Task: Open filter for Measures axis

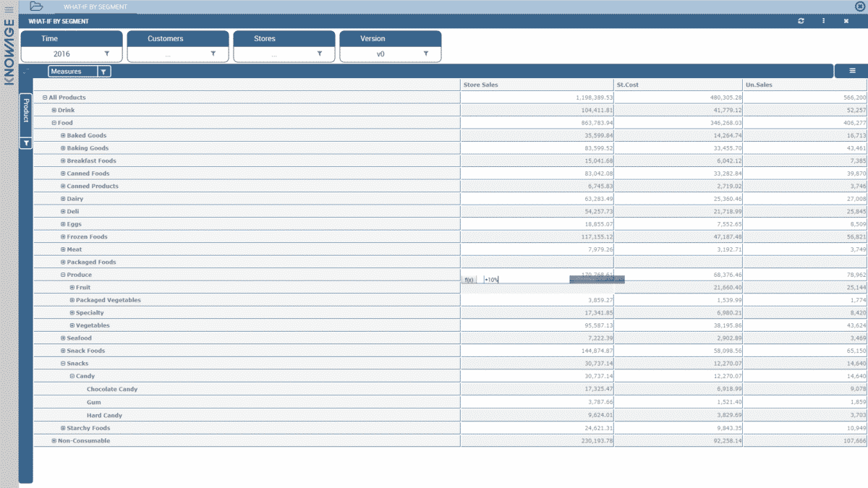Action: coord(103,72)
